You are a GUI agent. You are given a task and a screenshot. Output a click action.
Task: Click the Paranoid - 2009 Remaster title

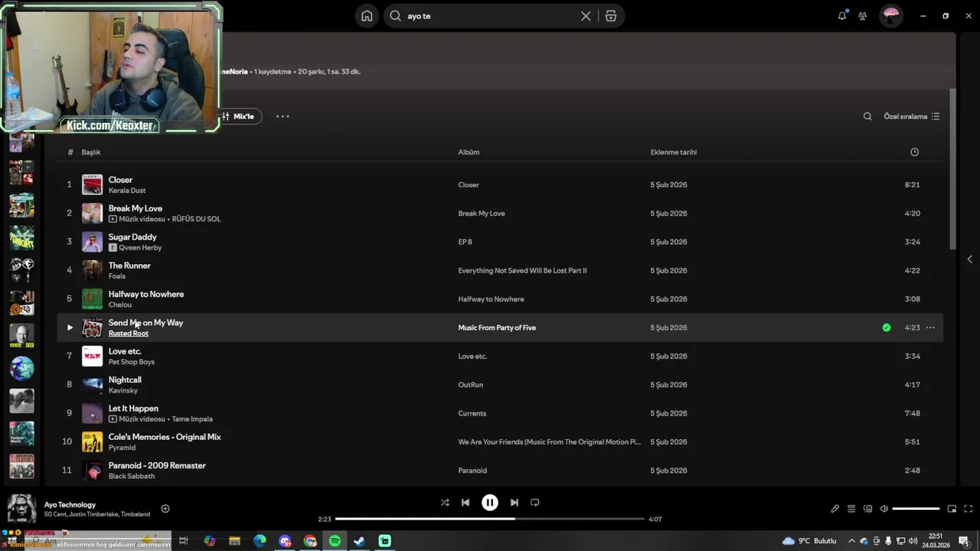tap(157, 465)
